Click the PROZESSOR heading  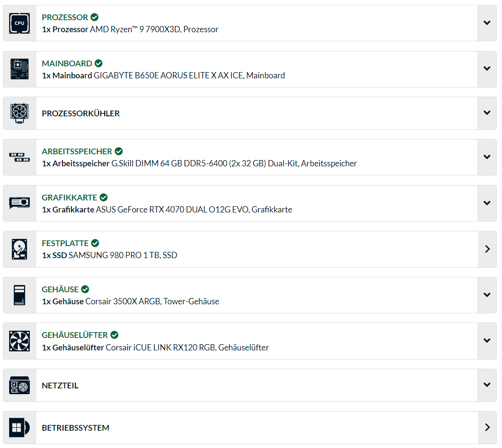point(65,17)
